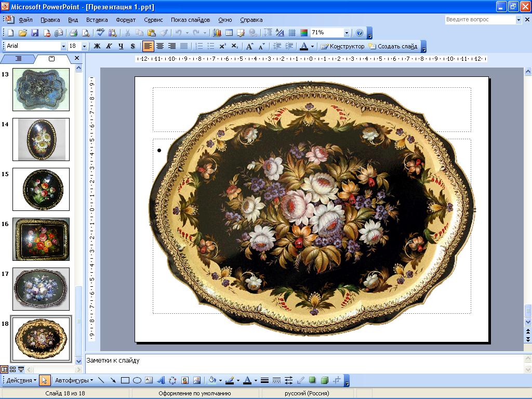The width and height of the screenshot is (532, 399).
Task: Click the Конструктор button
Action: (342, 46)
